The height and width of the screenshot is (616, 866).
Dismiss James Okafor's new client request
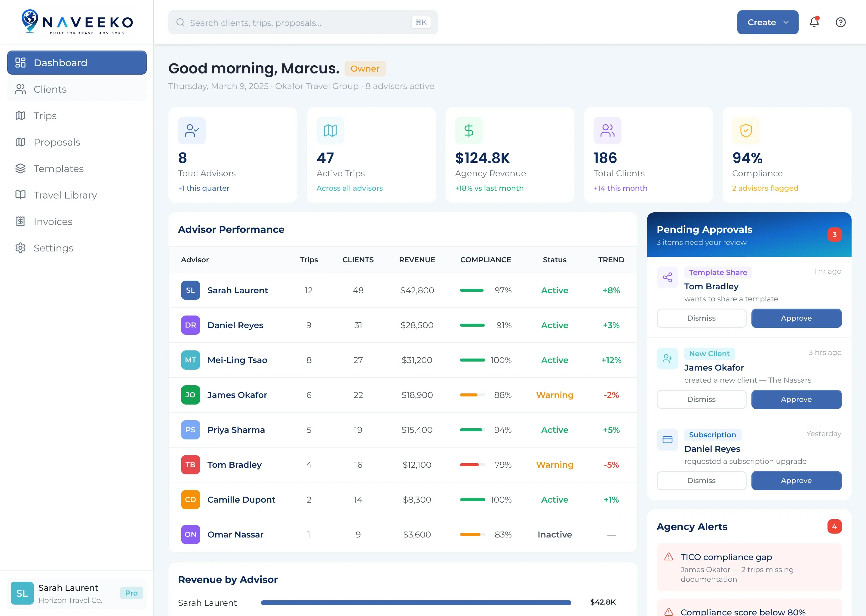701,399
